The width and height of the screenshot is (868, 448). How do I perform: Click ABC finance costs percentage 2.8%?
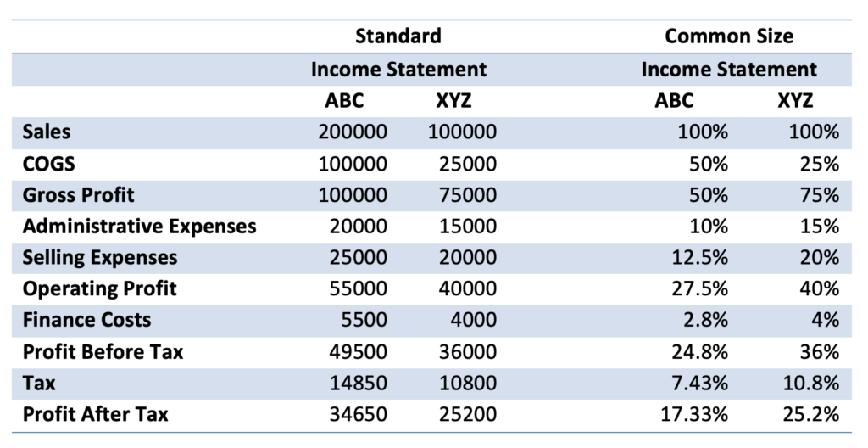pyautogui.click(x=705, y=321)
